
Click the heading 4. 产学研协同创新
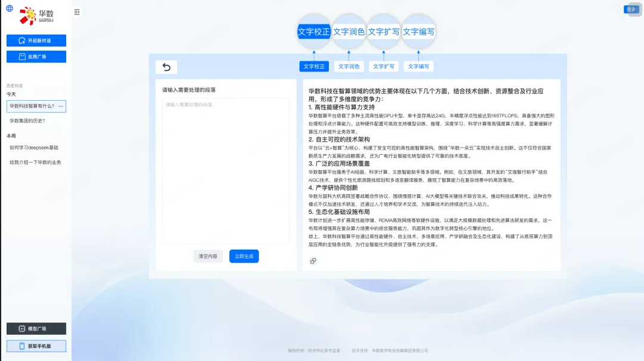click(333, 188)
